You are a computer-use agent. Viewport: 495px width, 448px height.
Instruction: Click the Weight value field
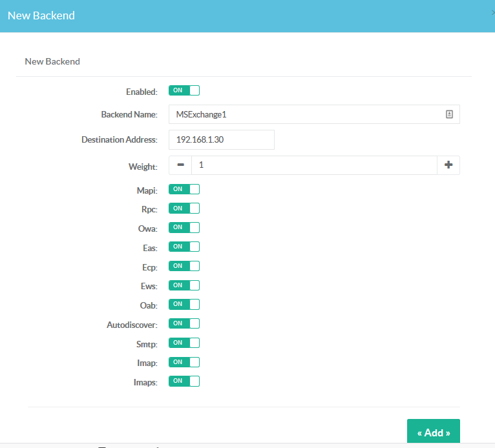314,165
